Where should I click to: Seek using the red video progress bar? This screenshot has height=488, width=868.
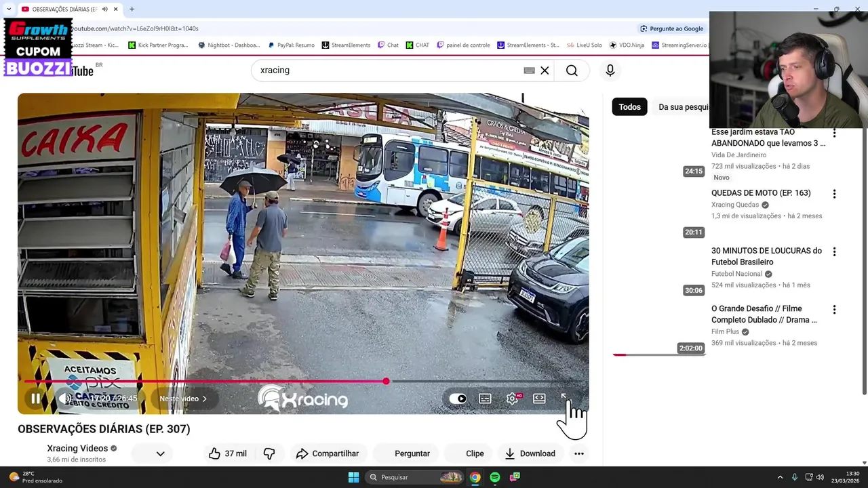tap(303, 382)
